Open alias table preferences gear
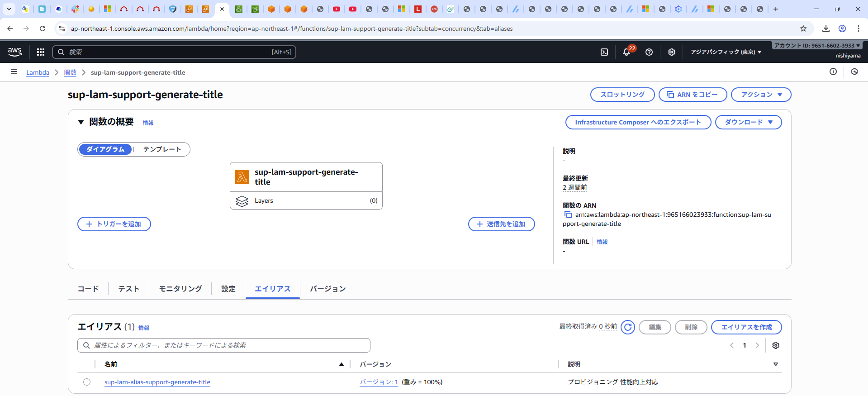 776,345
